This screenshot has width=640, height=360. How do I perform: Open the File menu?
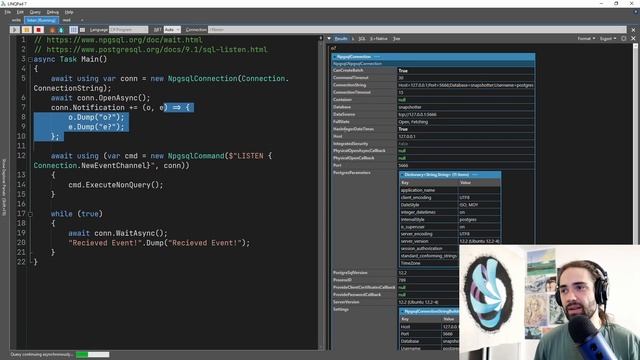(x=8, y=12)
